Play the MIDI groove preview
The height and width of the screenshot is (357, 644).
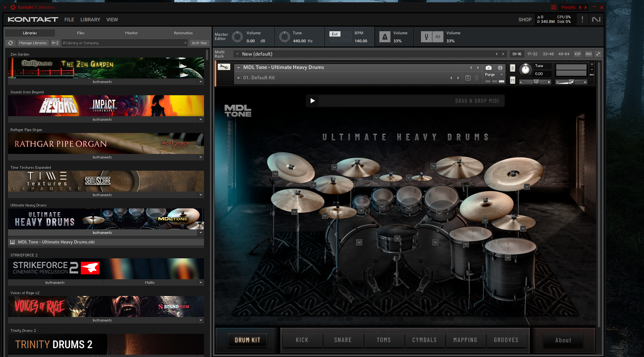tap(312, 101)
